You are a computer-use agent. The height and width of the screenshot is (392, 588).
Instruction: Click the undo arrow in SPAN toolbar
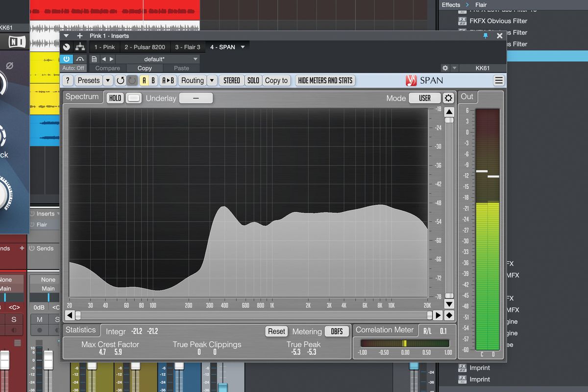pyautogui.click(x=122, y=80)
